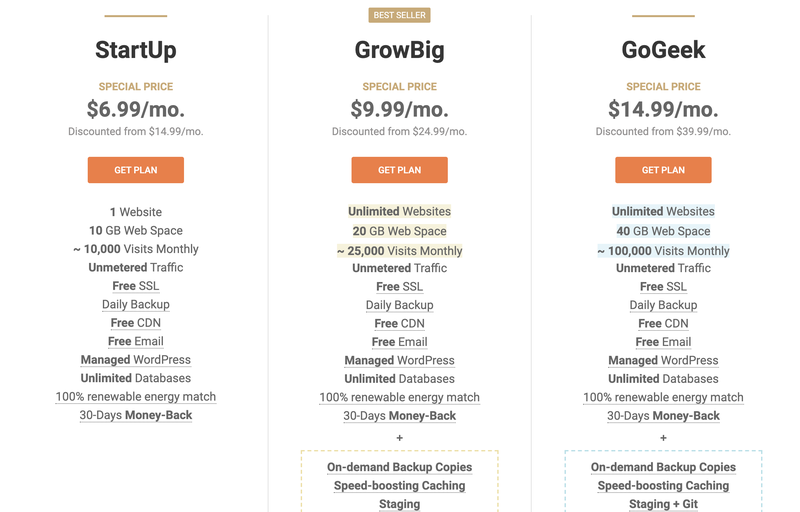The image size is (800, 512).
Task: Click Staging + Git feature
Action: click(663, 504)
